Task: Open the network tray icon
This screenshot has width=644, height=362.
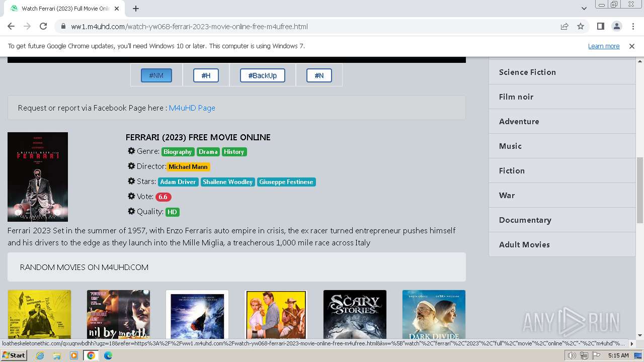Action: coord(584,355)
